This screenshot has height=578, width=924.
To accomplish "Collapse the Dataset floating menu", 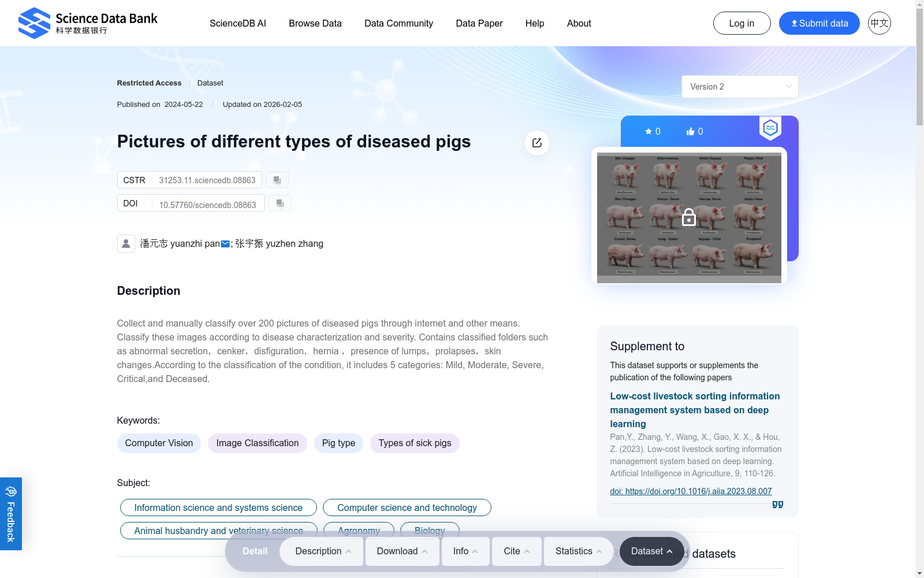I will (x=651, y=551).
